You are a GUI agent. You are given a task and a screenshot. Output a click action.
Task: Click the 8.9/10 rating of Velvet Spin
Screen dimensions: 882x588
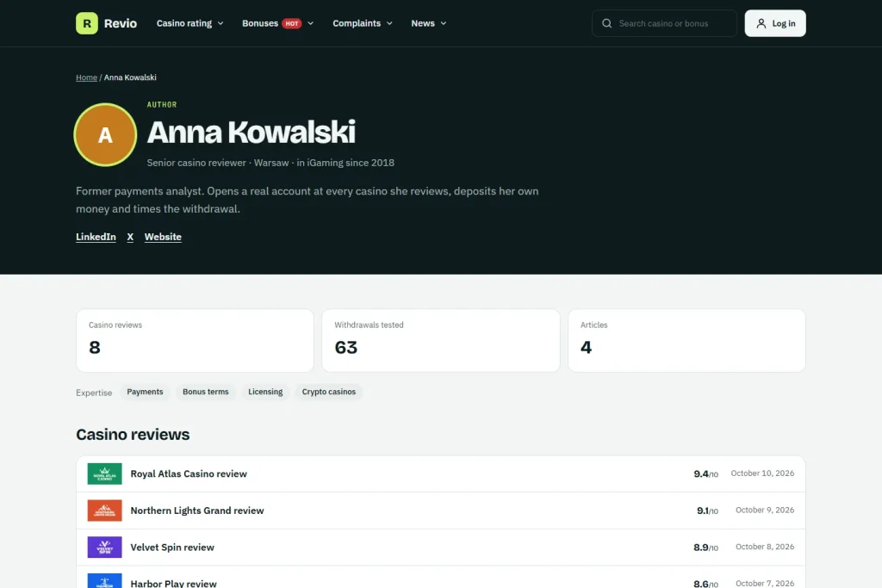(706, 547)
